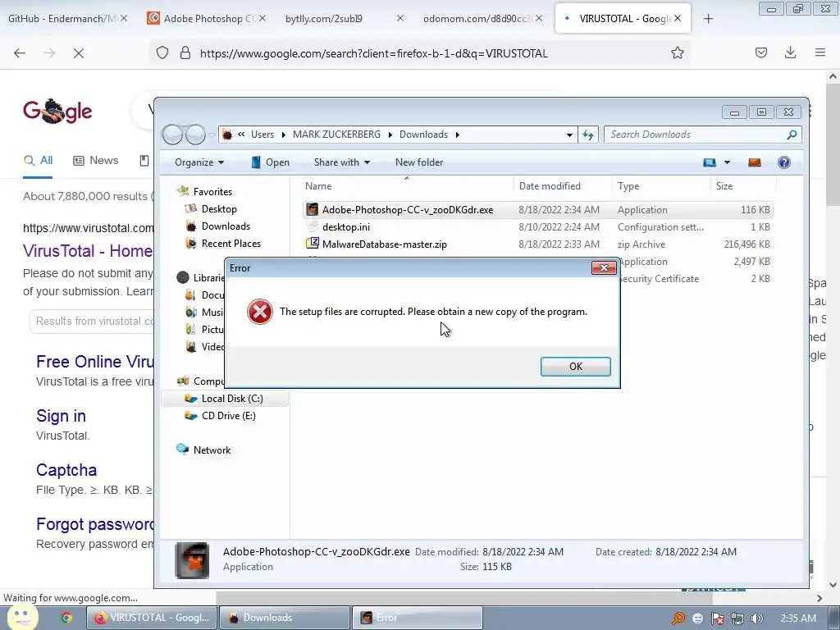The image size is (840, 630).
Task: Open the Share with dropdown
Action: (x=342, y=162)
